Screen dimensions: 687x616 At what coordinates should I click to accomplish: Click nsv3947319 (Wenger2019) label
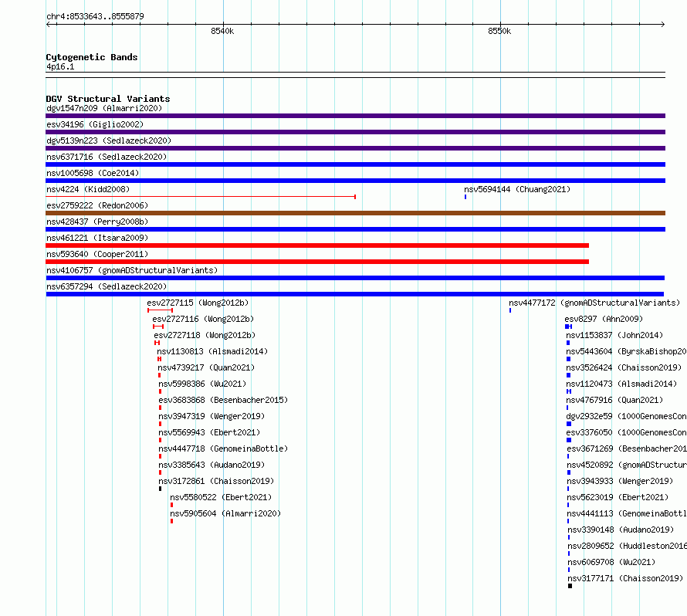click(x=212, y=416)
